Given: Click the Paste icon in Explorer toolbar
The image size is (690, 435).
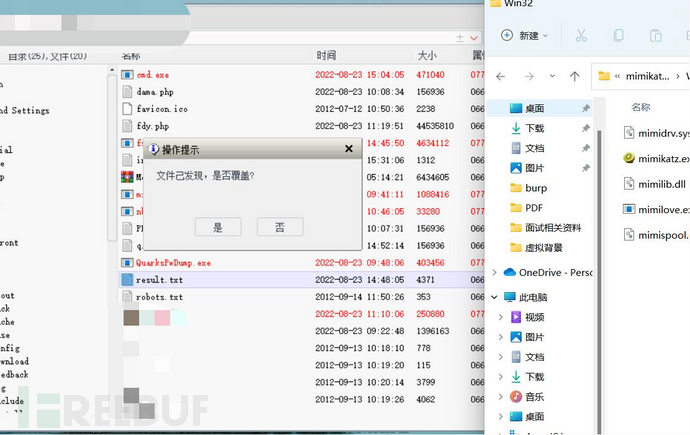Looking at the screenshot, I should 656,36.
